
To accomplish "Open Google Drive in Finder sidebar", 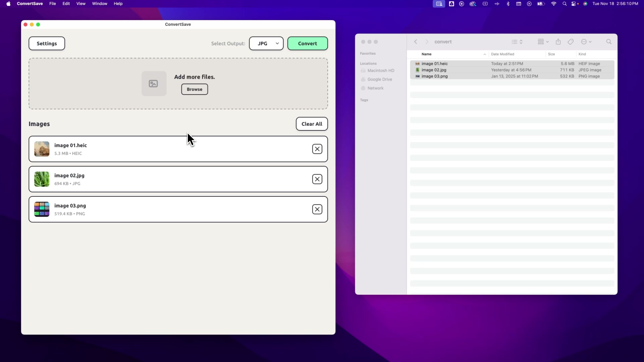I will (x=376, y=79).
